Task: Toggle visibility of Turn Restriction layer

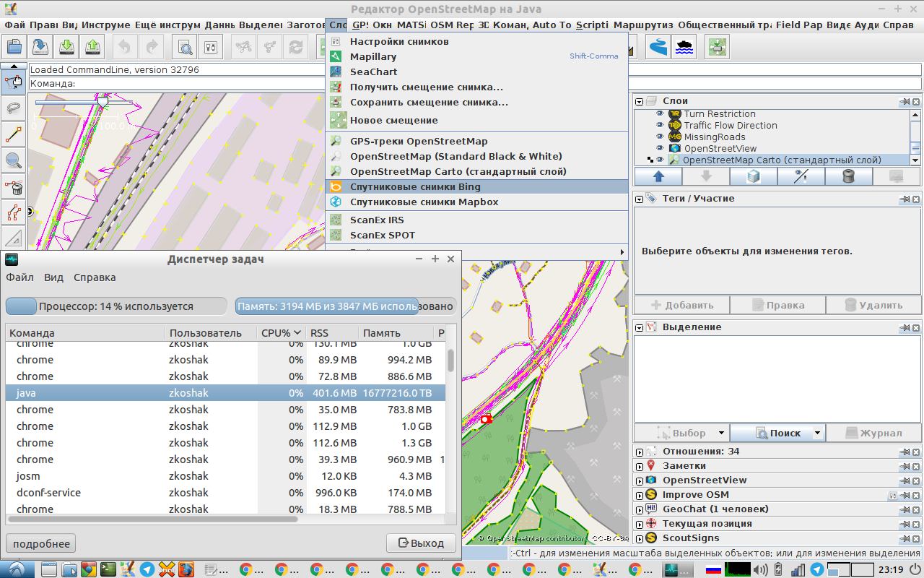Action: pos(659,113)
